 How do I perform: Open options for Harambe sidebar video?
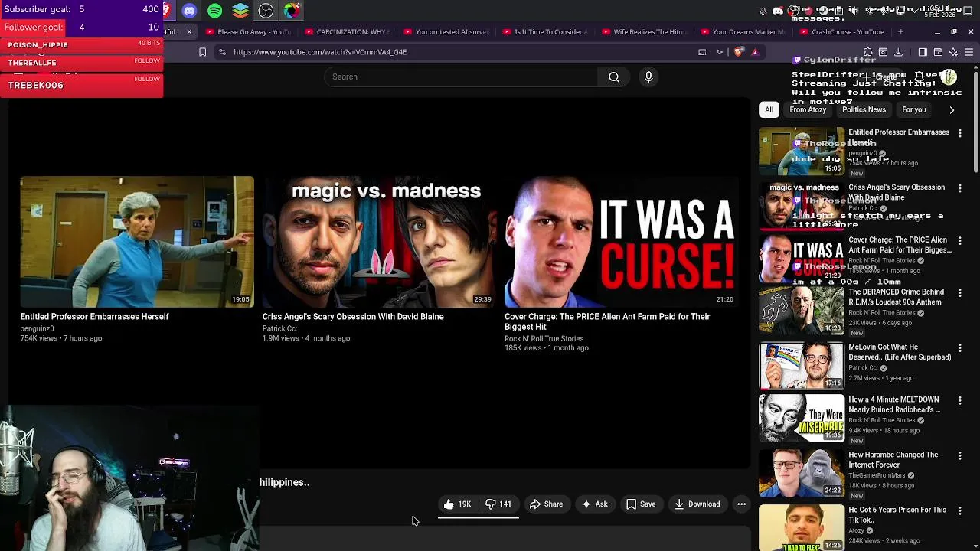coord(960,455)
